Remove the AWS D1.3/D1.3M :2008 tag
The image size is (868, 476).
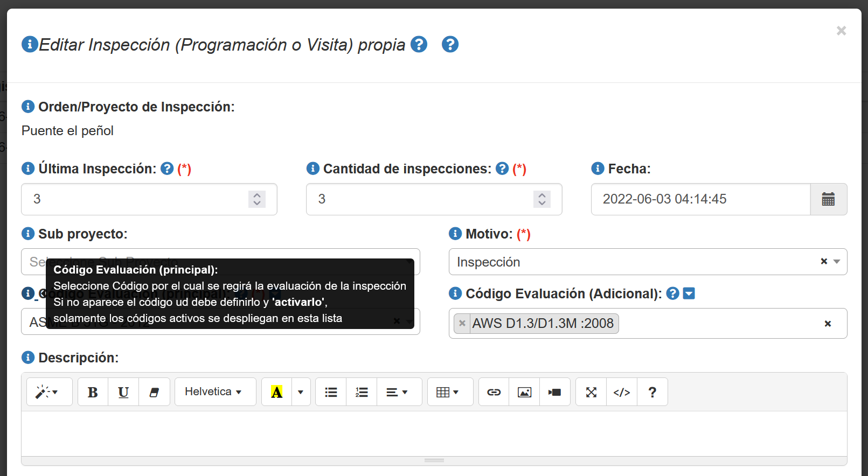[462, 324]
